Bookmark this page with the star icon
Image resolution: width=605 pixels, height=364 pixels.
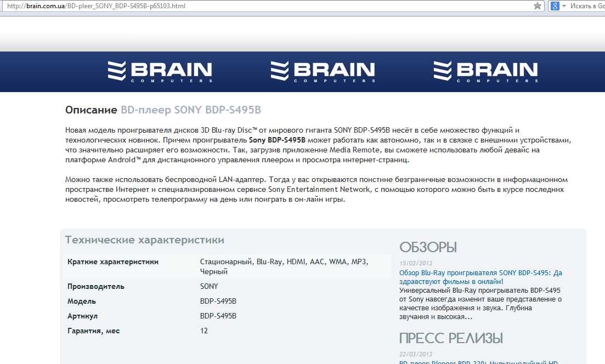click(537, 6)
